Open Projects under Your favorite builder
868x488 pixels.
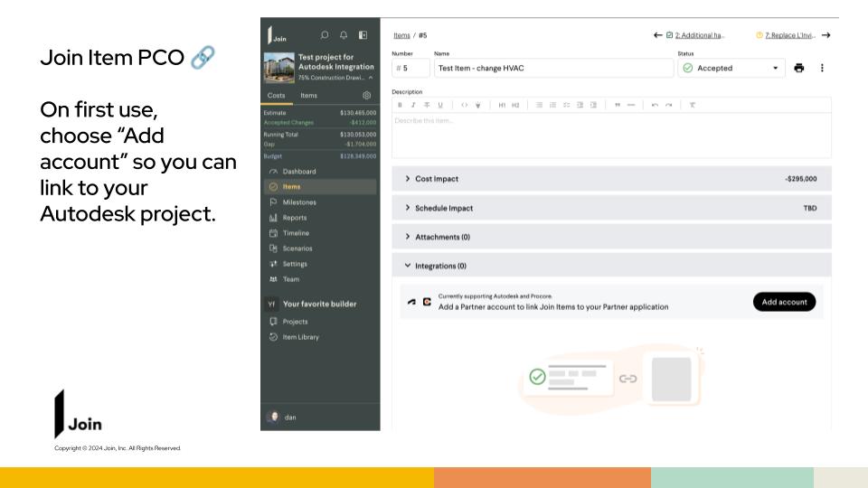pyautogui.click(x=320, y=322)
